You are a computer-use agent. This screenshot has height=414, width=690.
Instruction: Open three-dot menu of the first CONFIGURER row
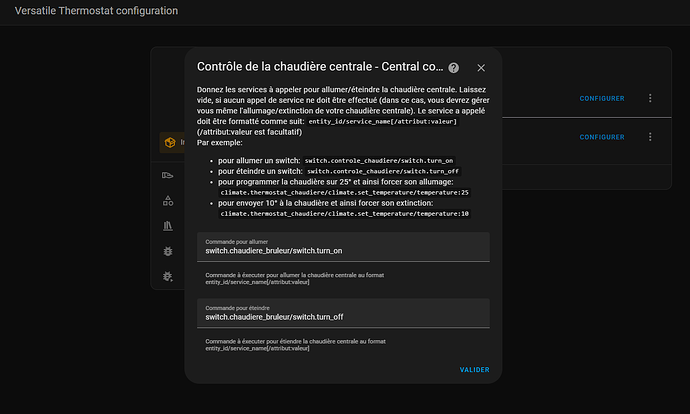(x=650, y=98)
